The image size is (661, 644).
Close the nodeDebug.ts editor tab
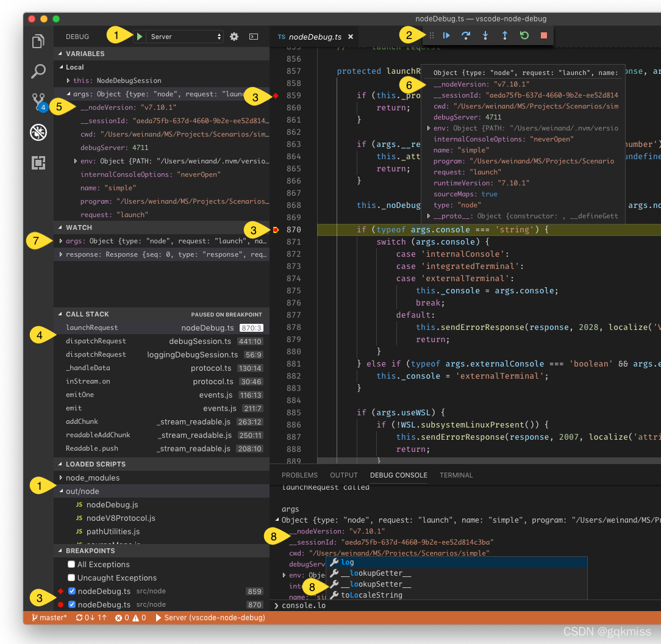[x=350, y=37]
